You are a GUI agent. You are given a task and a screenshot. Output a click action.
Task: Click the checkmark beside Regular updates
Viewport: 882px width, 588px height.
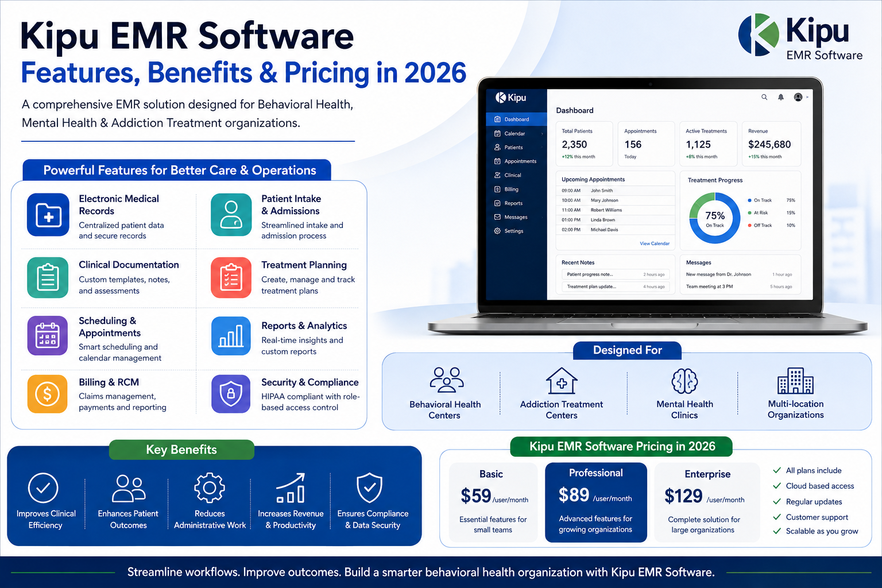(776, 501)
